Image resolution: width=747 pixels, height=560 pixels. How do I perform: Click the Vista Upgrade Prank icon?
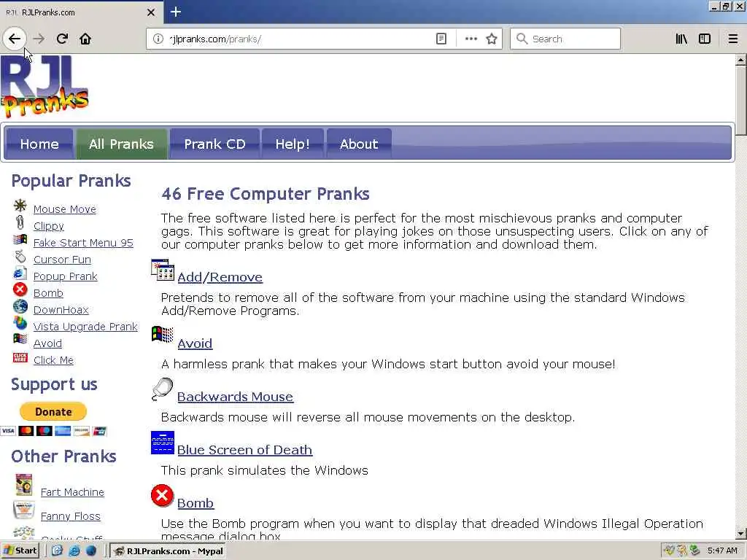[x=20, y=323]
